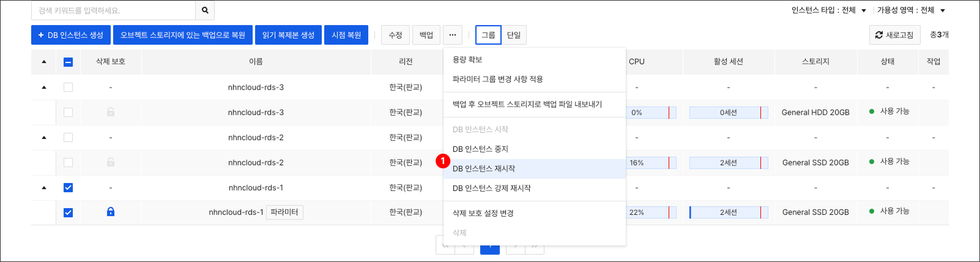Click the 0세션 active session bar
This screenshot has height=262, width=980.
coord(729,113)
